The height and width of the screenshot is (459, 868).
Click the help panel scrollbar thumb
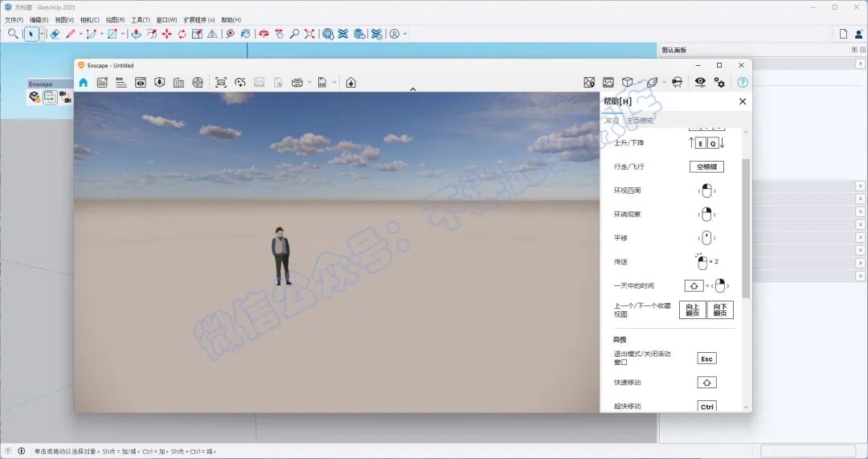pos(746,228)
